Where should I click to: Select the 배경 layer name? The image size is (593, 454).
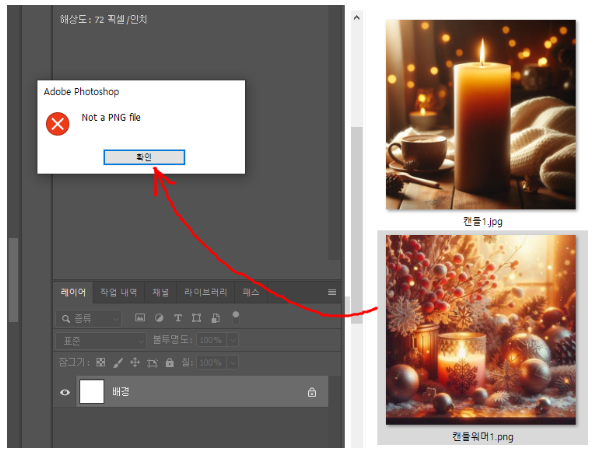click(121, 392)
